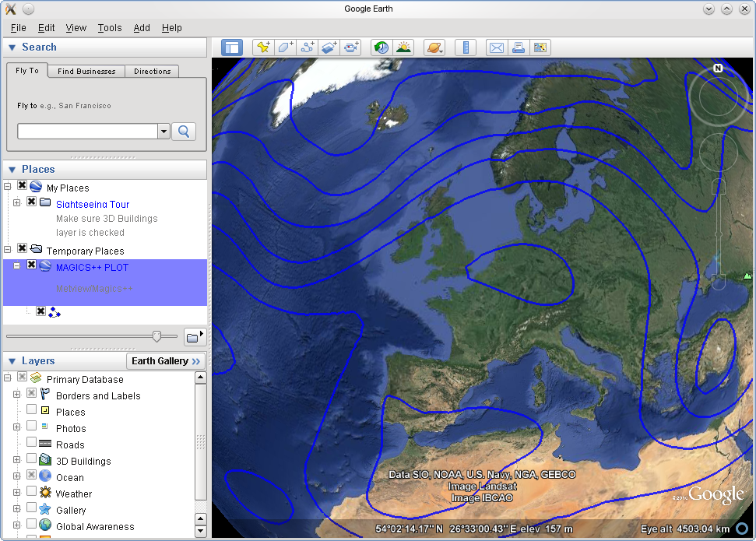Add a path from the toolbar
Screen dimensions: 756x541
point(307,47)
